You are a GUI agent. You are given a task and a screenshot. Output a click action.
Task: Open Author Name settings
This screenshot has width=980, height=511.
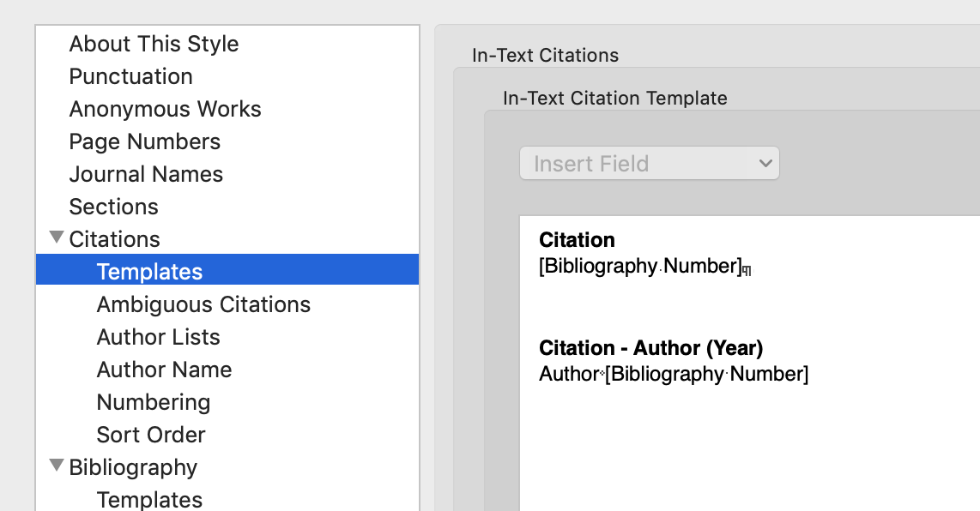click(164, 370)
